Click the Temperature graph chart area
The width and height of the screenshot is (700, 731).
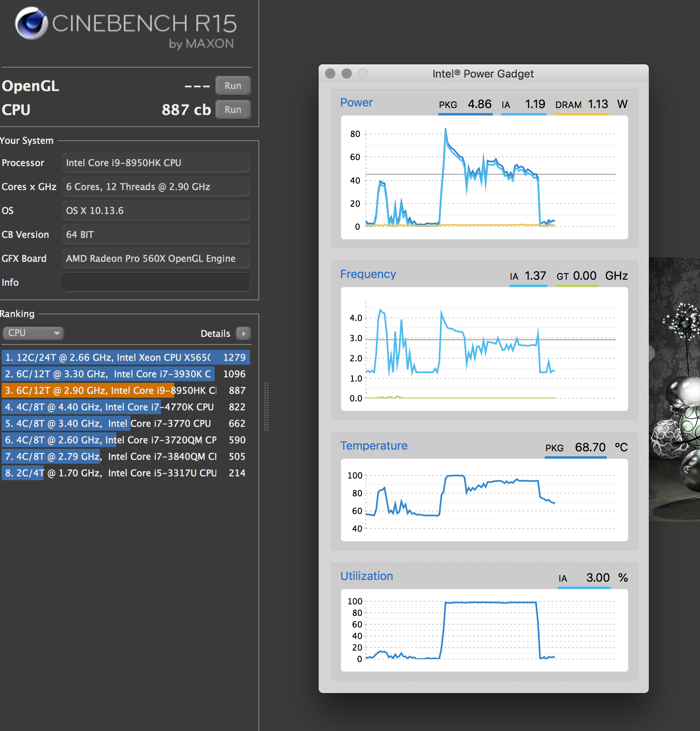pyautogui.click(x=484, y=500)
